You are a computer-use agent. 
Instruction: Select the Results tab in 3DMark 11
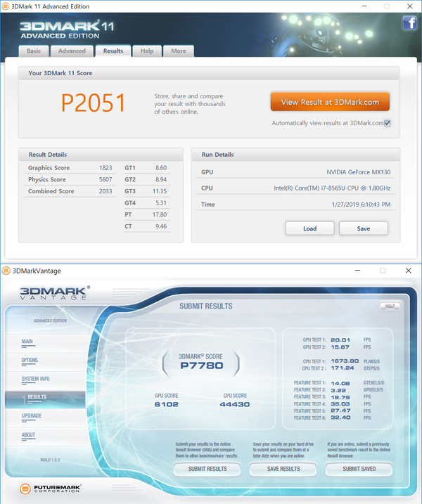click(x=113, y=51)
